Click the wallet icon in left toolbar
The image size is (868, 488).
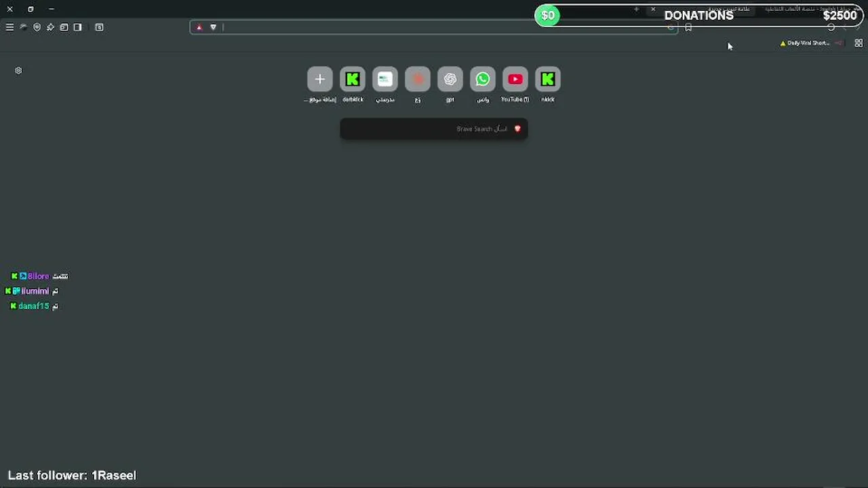64,27
